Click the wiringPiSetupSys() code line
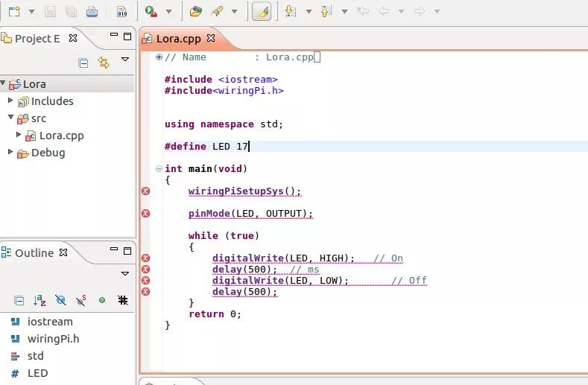The image size is (588, 385). (244, 191)
